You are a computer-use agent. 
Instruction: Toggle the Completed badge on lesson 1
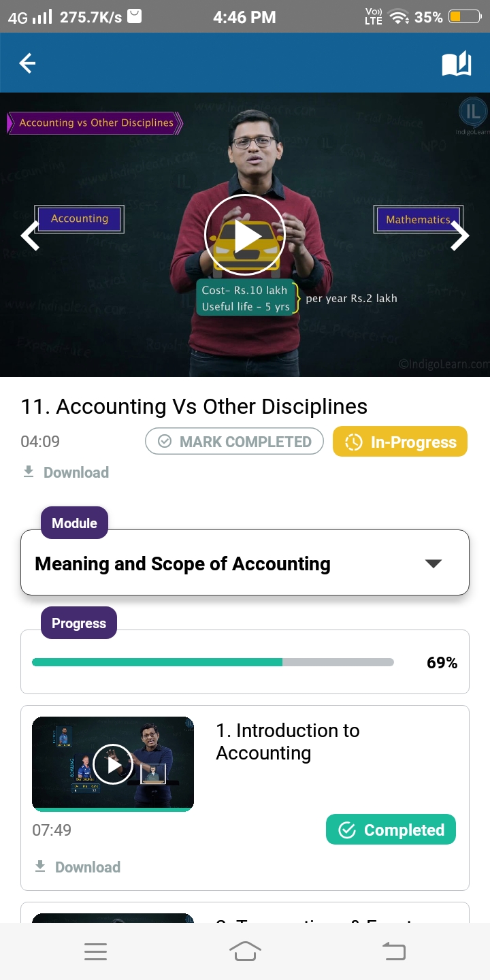click(391, 830)
